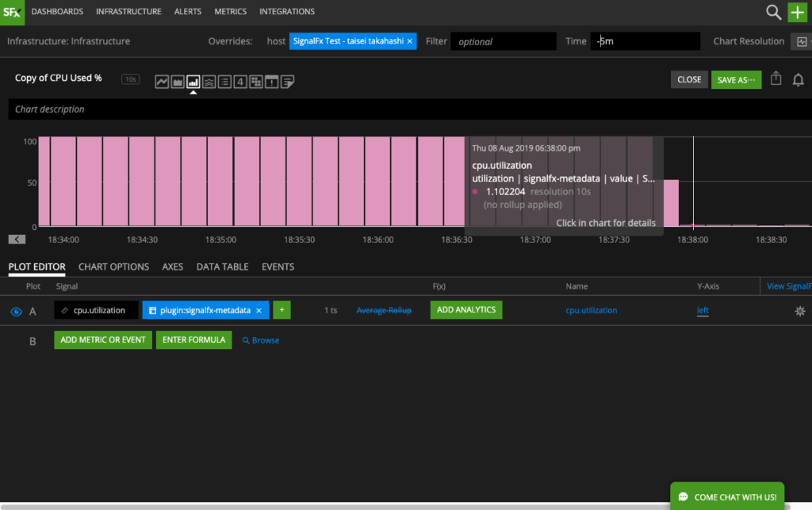The image size is (812, 510).
Task: Select the list chart type icon
Action: coord(224,81)
